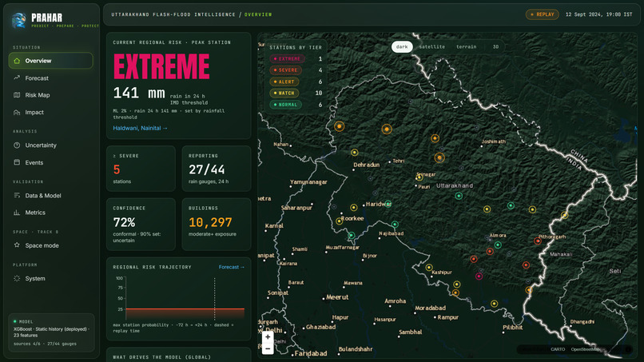Click the Data & Model icon
The image size is (644, 362).
coord(17,196)
